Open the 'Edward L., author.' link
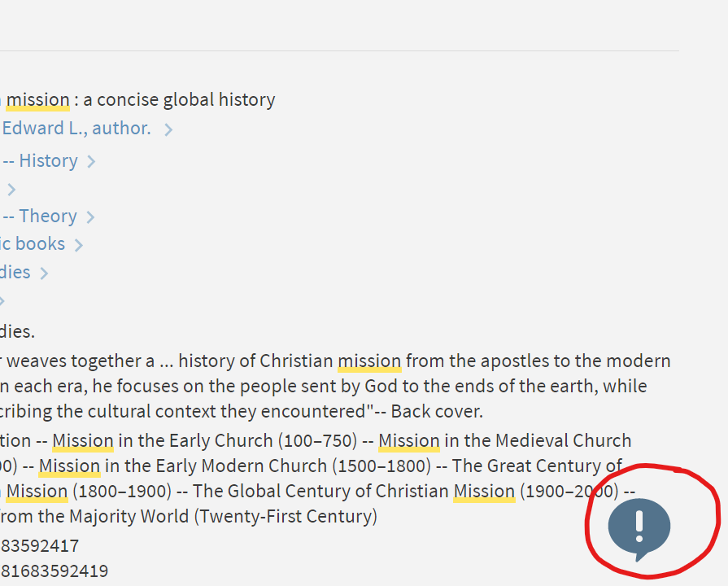The height and width of the screenshot is (586, 728). (76, 128)
